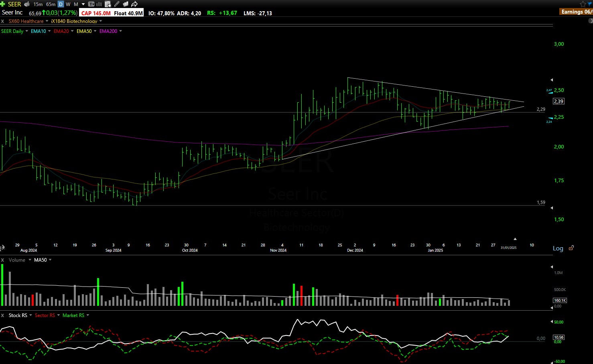The image size is (593, 364).
Task: Open the notes folder icon in toolbar
Action: [x=126, y=4]
